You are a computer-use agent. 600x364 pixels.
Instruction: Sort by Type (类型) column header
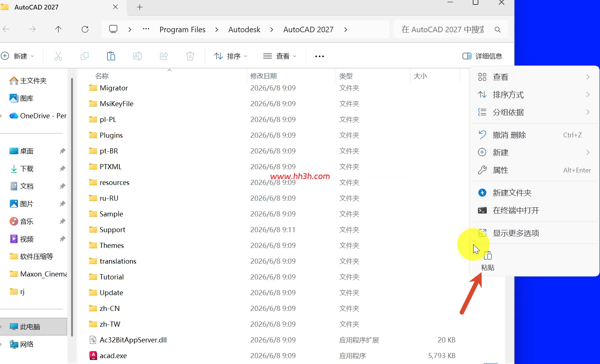pos(346,76)
